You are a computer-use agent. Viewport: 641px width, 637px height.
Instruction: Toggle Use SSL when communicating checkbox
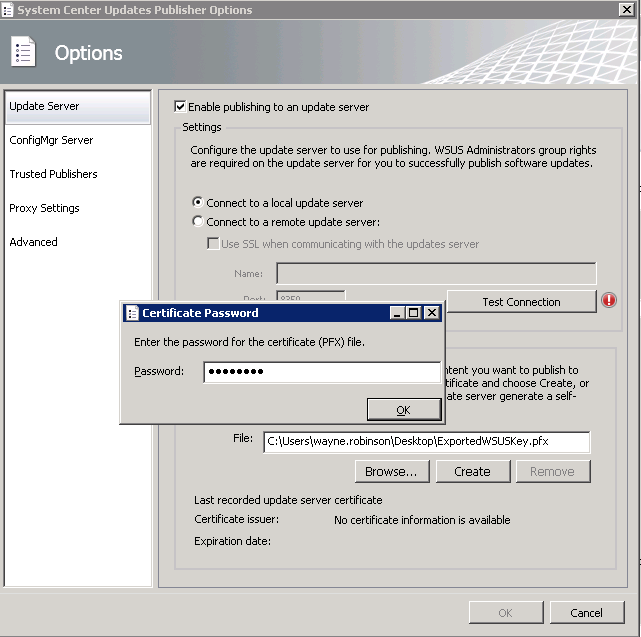pyautogui.click(x=213, y=243)
